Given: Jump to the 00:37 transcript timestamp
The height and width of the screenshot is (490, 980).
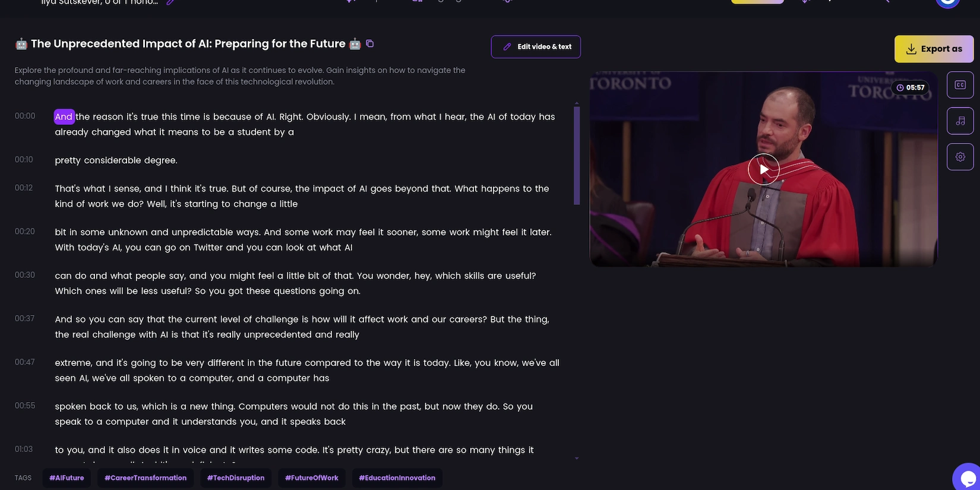Looking at the screenshot, I should (x=25, y=318).
